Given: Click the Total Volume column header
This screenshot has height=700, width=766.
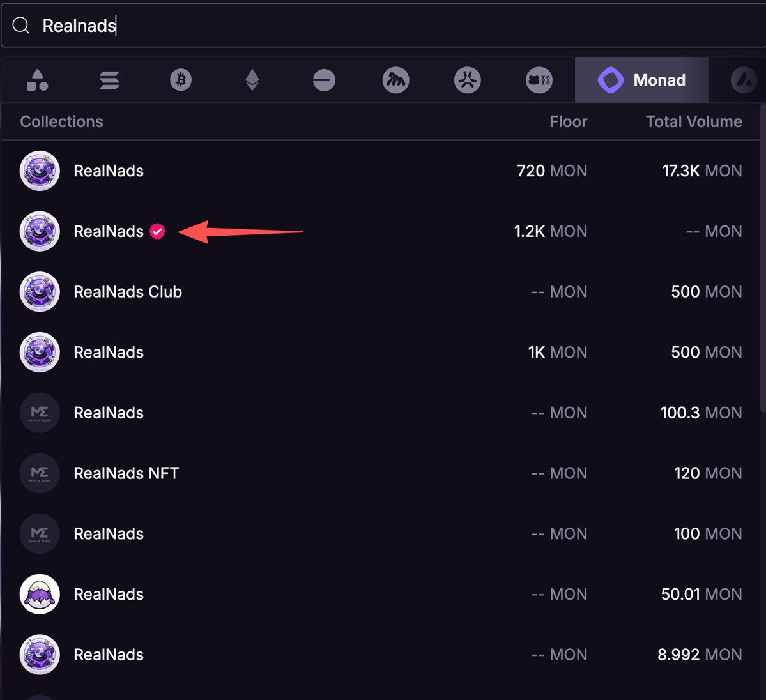Looking at the screenshot, I should tap(693, 121).
